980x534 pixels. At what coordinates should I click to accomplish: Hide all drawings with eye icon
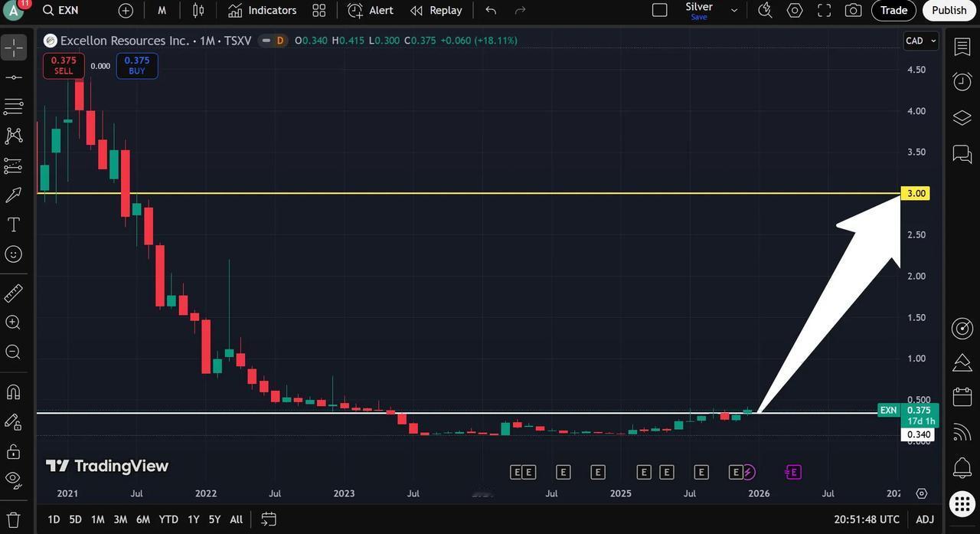pos(14,480)
